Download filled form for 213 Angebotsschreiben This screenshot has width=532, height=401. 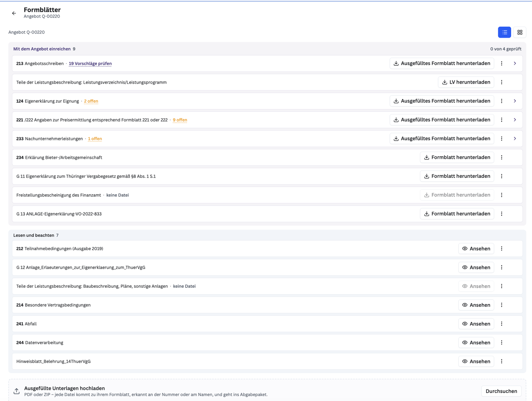pyautogui.click(x=442, y=63)
